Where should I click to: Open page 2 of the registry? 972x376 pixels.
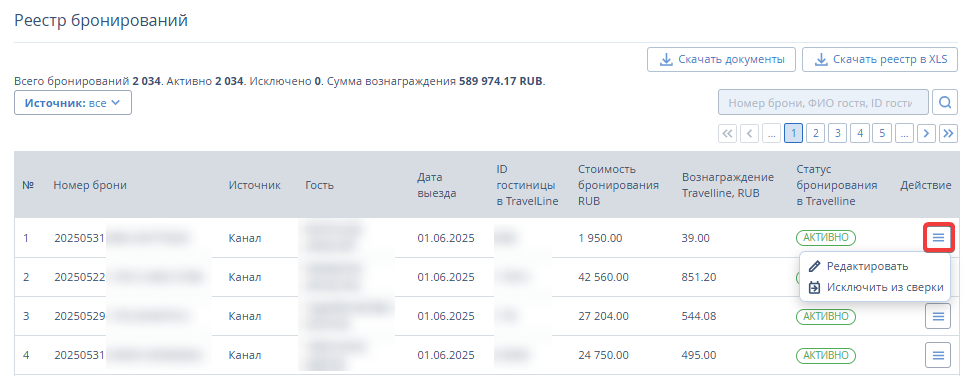point(816,133)
